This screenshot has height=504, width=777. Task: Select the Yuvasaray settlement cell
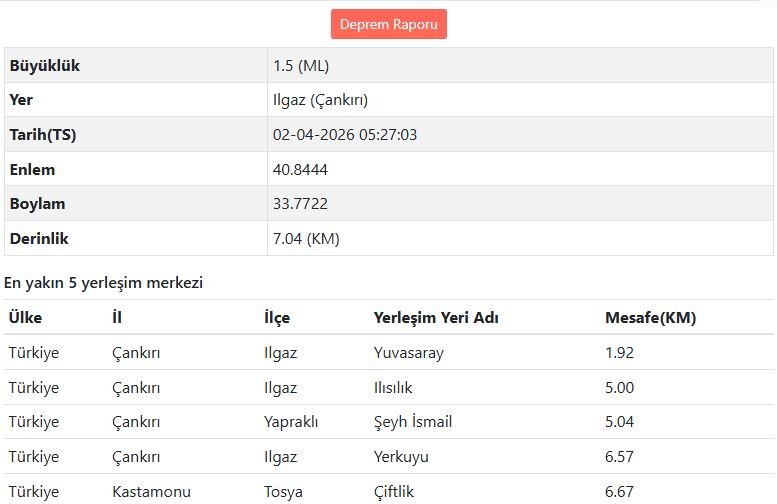(x=409, y=353)
